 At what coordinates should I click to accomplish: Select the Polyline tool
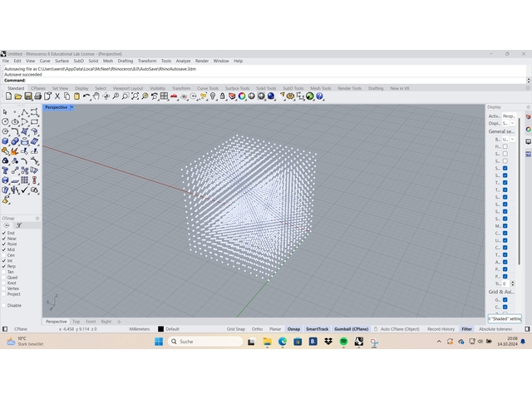(24, 112)
